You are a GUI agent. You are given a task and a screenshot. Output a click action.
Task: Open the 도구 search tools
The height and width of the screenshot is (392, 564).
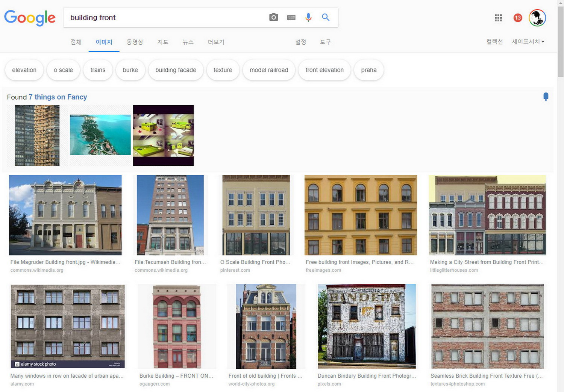pos(325,42)
